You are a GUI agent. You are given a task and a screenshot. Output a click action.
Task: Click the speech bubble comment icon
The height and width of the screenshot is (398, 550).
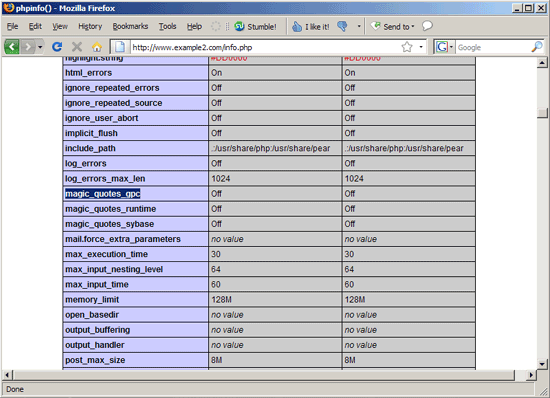pyautogui.click(x=427, y=26)
